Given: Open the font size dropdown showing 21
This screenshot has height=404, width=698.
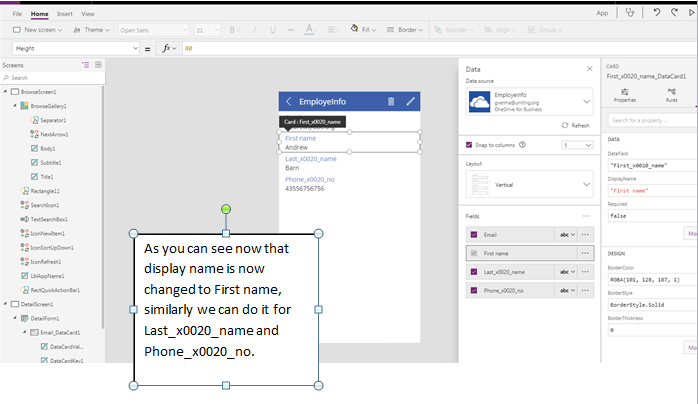Looking at the screenshot, I should tap(207, 30).
